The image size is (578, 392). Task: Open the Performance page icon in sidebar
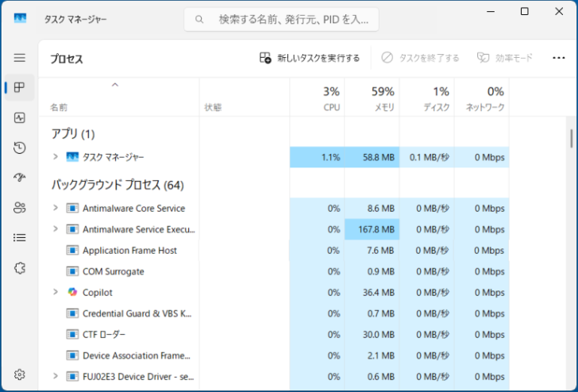click(20, 118)
